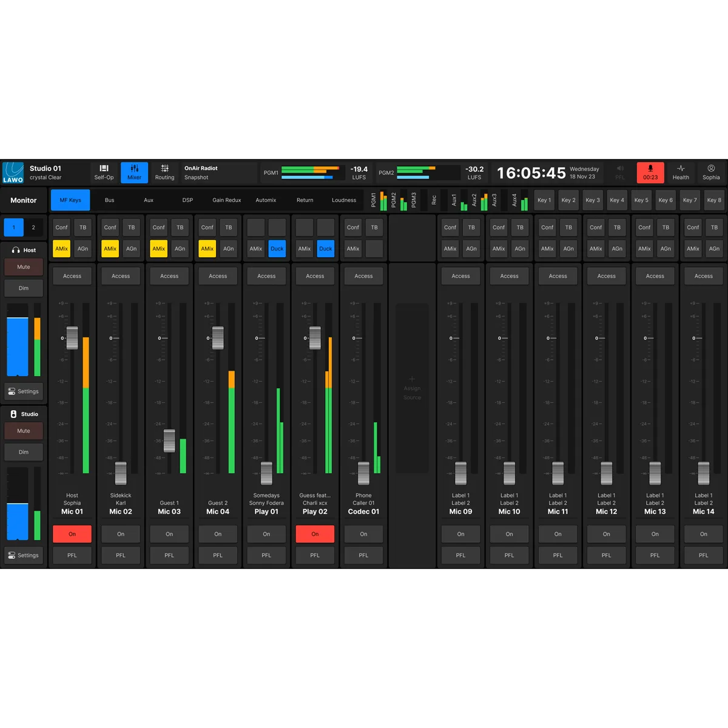Click the Lawo logo

point(13,172)
